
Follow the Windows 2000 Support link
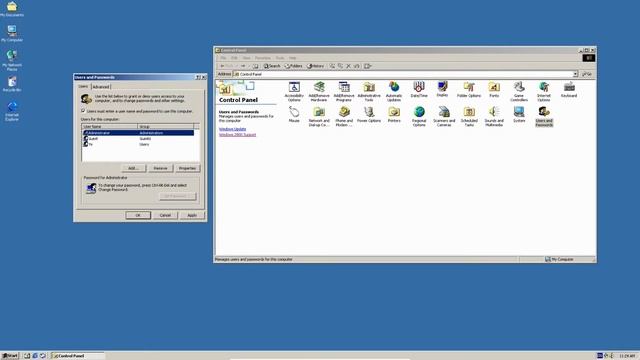[238, 135]
